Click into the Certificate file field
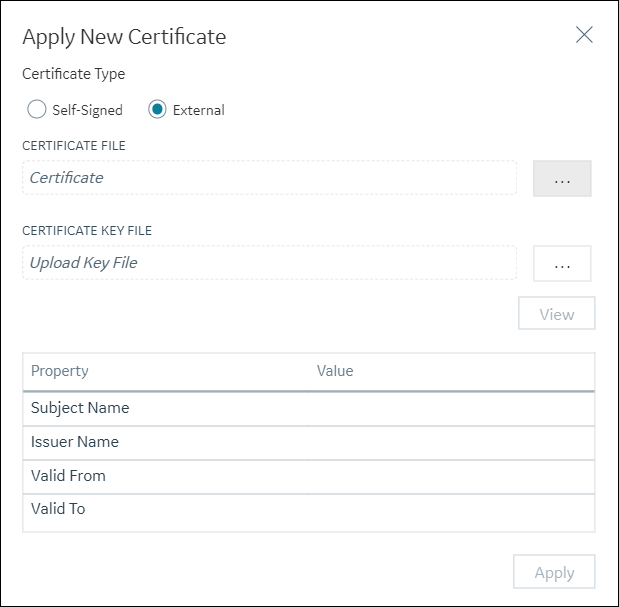The width and height of the screenshot is (619, 607). point(270,178)
